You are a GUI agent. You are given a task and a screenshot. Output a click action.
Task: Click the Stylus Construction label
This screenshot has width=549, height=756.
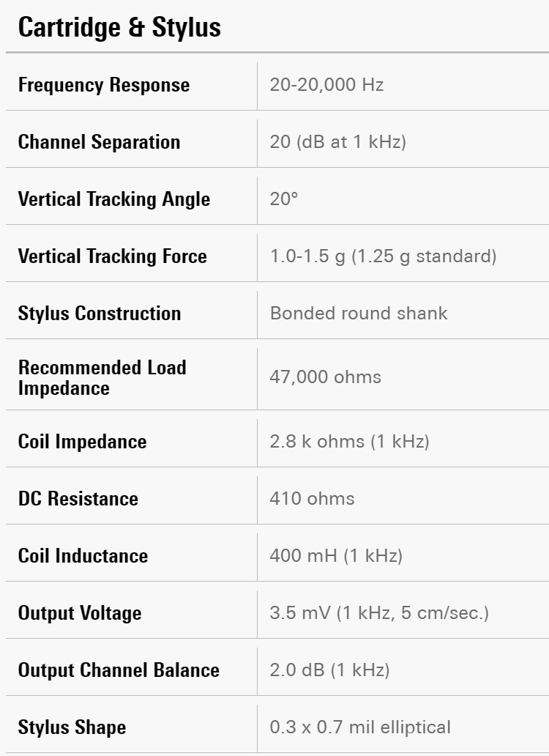pyautogui.click(x=100, y=314)
